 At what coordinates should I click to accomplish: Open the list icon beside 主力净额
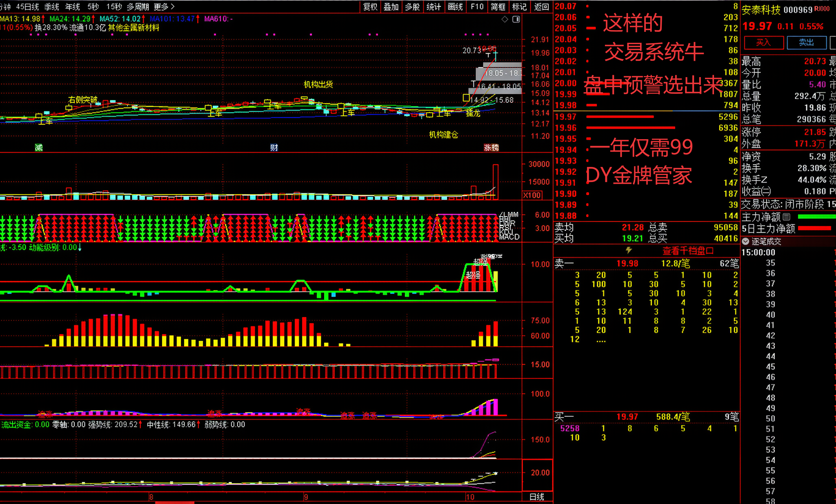pyautogui.click(x=787, y=217)
